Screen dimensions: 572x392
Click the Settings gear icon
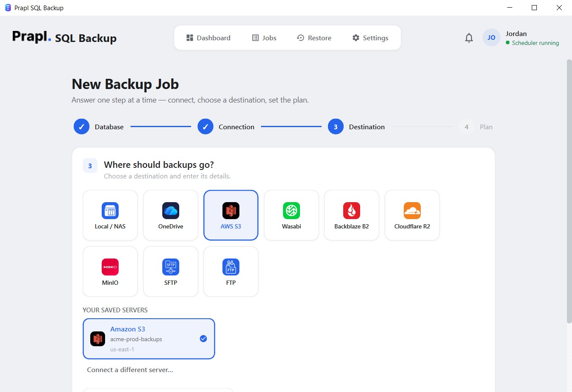pos(356,38)
